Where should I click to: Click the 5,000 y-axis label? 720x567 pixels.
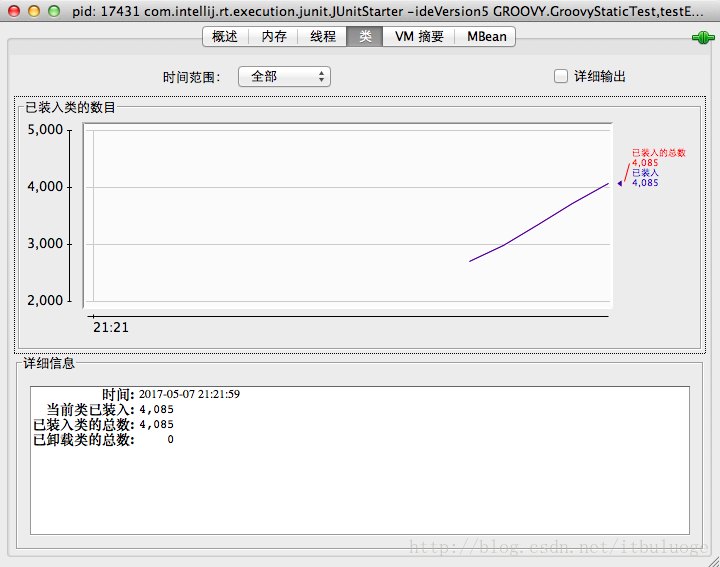coord(45,129)
